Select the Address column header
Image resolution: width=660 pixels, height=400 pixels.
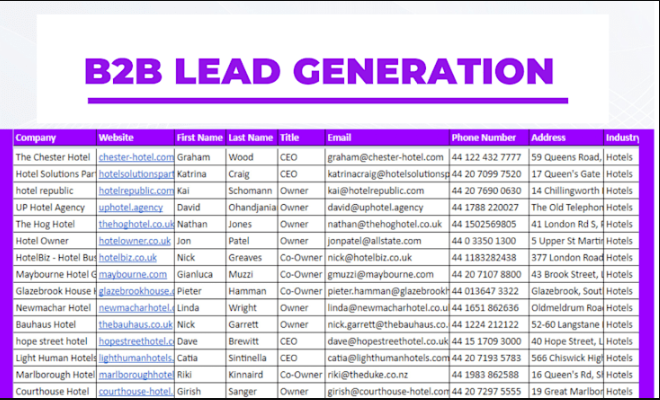567,138
